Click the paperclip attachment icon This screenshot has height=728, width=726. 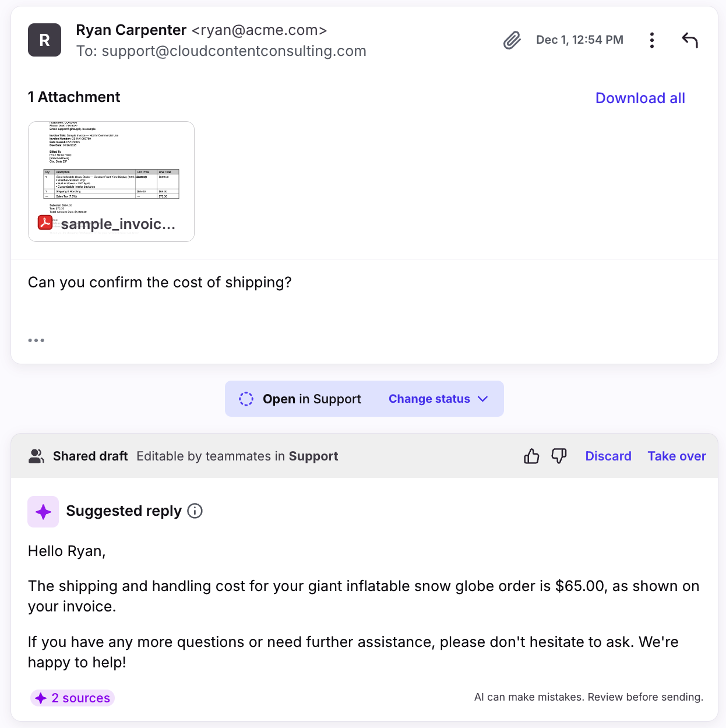tap(512, 40)
